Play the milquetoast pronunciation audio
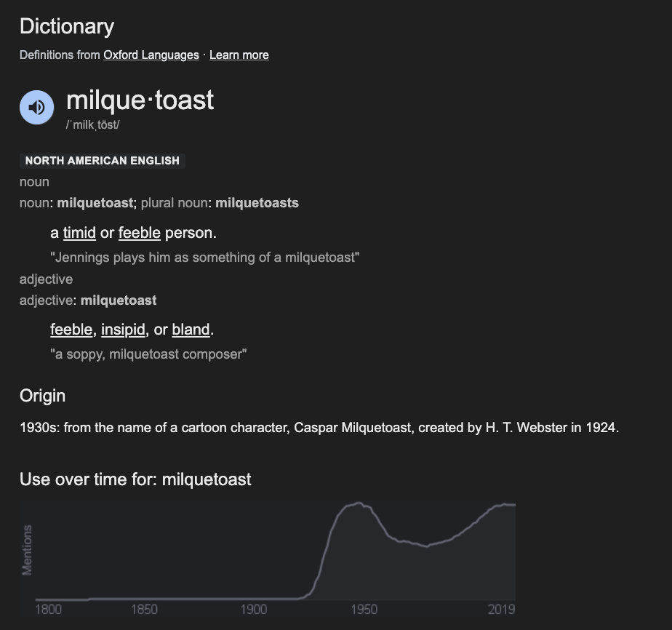The height and width of the screenshot is (630, 672). [x=37, y=107]
